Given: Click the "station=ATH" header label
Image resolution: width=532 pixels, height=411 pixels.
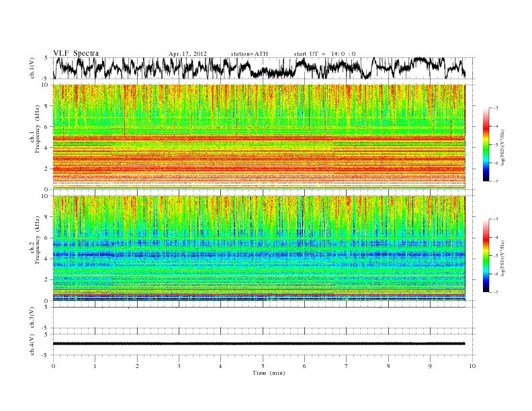Looking at the screenshot, I should click(249, 54).
